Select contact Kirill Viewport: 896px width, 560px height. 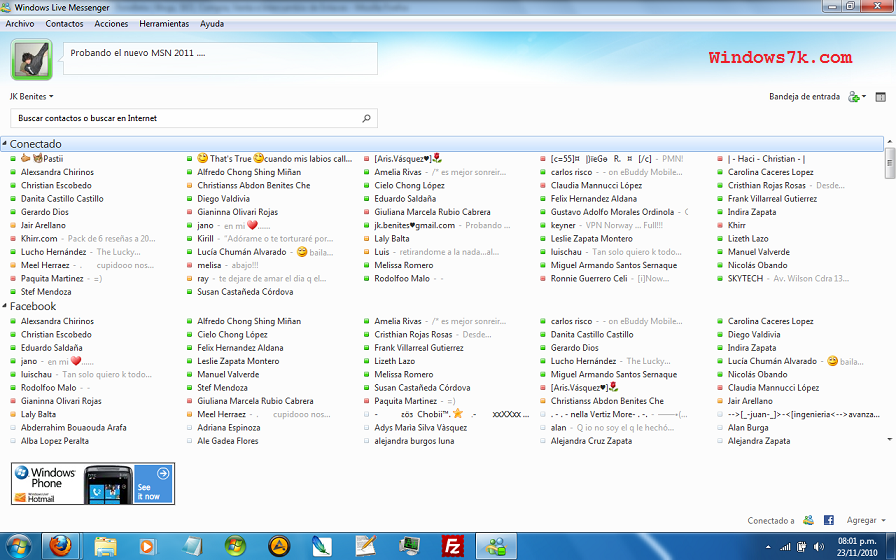click(x=205, y=238)
